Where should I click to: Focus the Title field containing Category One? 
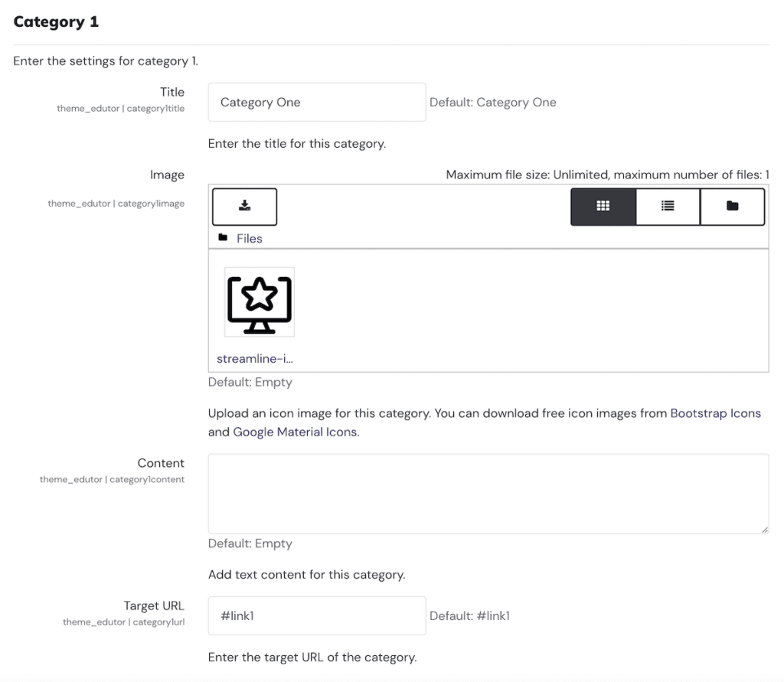[316, 103]
